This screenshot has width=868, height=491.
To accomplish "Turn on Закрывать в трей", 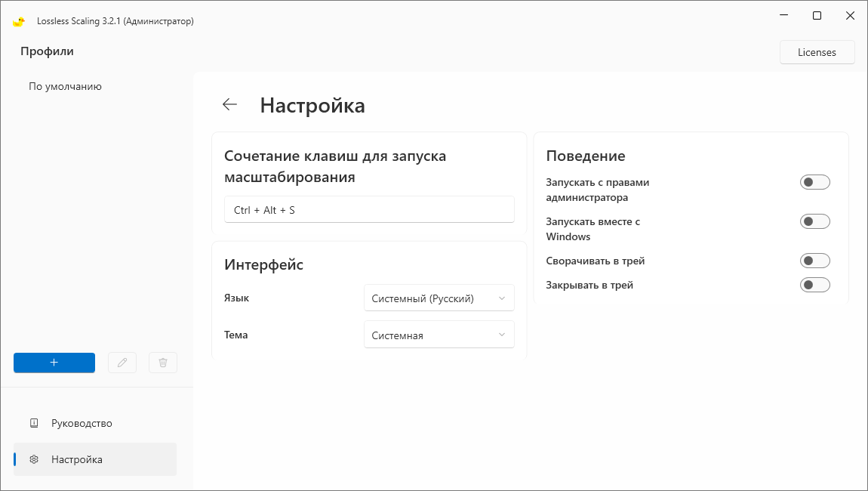I will 815,285.
